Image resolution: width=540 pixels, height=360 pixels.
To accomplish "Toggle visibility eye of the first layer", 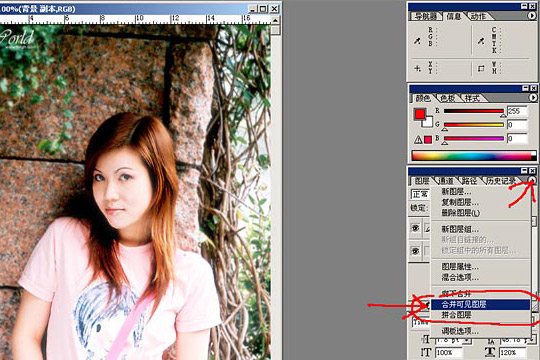I will click(x=415, y=228).
